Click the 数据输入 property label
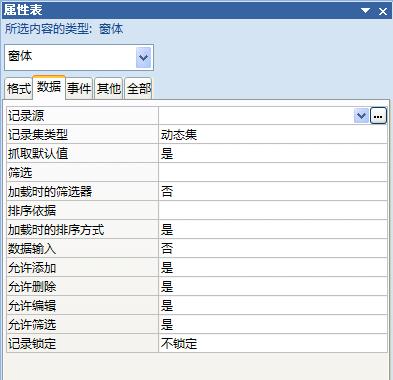The height and width of the screenshot is (380, 393). pos(32,249)
